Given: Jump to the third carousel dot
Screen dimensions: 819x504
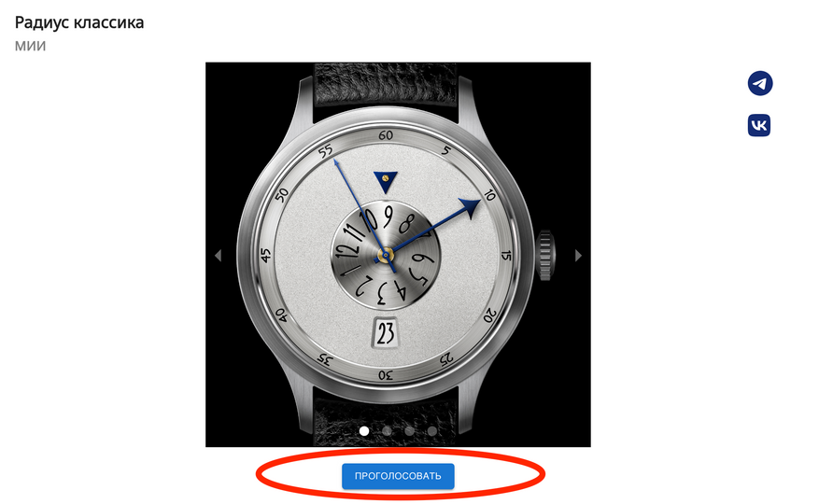Looking at the screenshot, I should (x=409, y=431).
